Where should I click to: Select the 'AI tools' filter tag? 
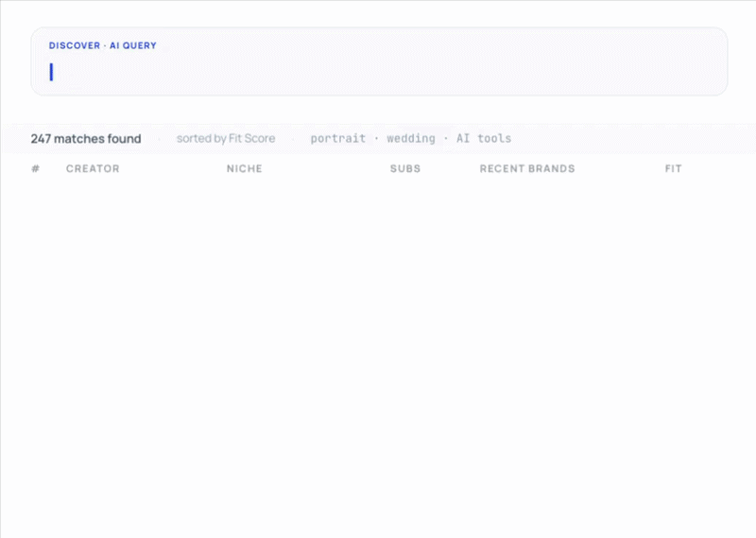[x=484, y=138]
